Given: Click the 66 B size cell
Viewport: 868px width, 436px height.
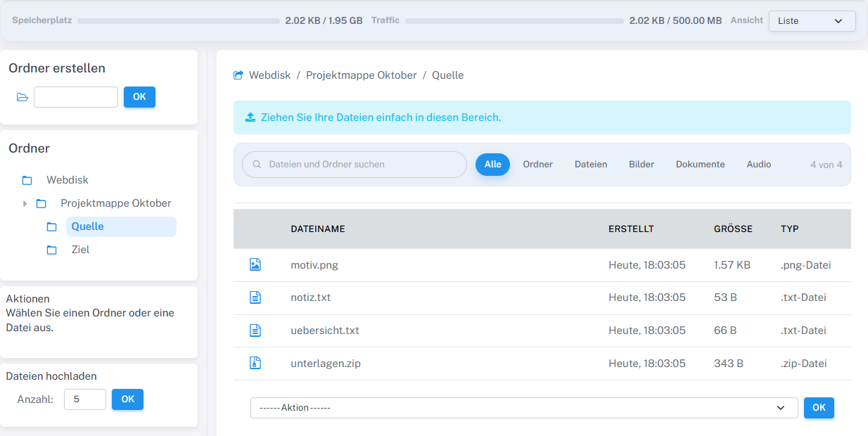Looking at the screenshot, I should tap(725, 331).
